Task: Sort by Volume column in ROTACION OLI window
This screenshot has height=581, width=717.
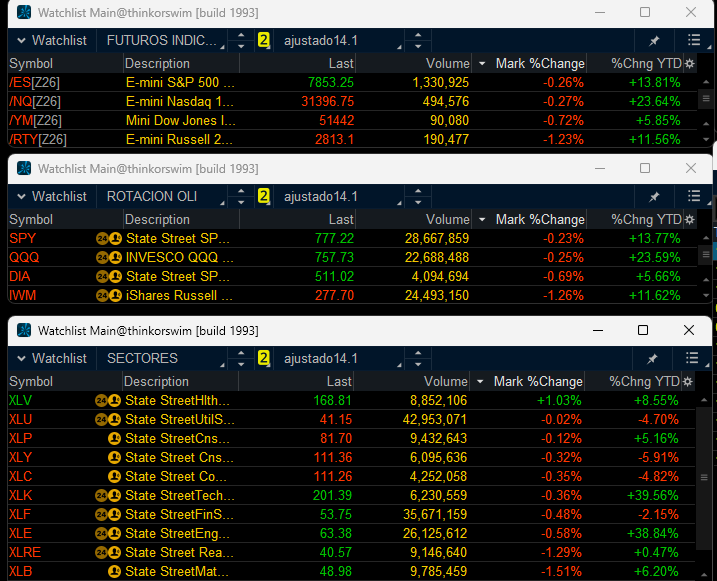Action: tap(448, 219)
